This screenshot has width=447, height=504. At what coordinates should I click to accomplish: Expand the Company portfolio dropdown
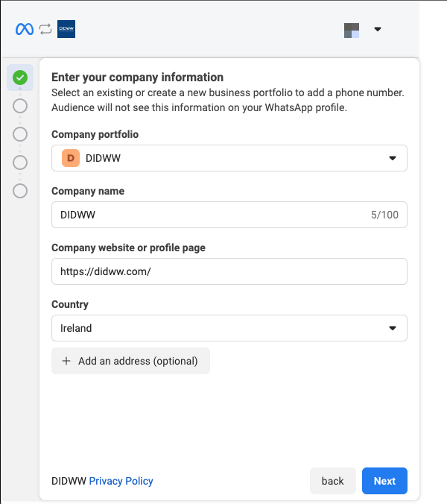pyautogui.click(x=229, y=158)
